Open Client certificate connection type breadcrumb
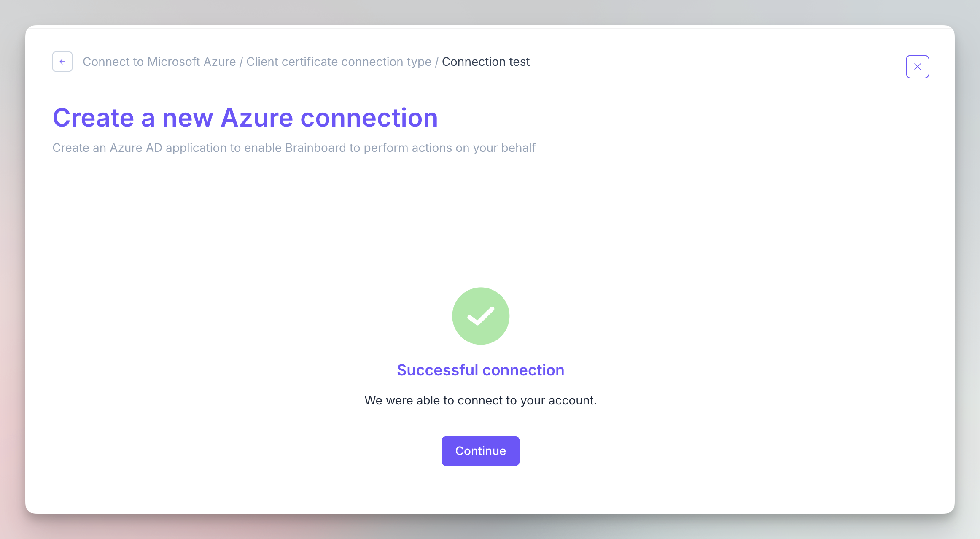 click(x=339, y=62)
